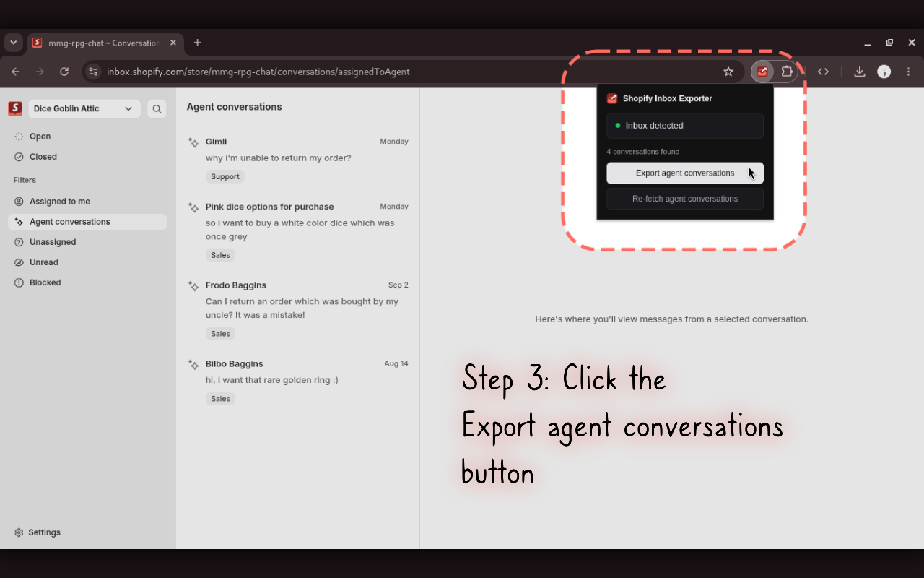Expand the Dice Goblin Attic store dropdown
The image size is (924, 578).
click(84, 109)
